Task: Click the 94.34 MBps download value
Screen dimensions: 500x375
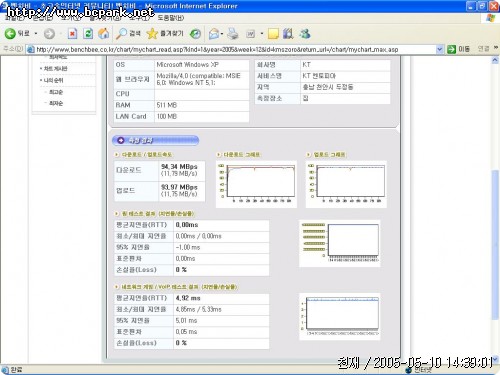Action: [179, 167]
